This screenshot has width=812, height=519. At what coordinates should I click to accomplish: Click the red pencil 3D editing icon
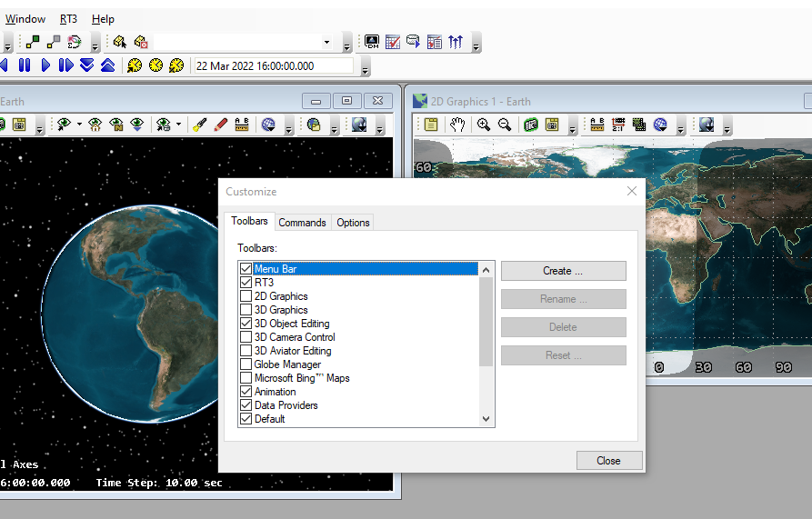(x=220, y=125)
